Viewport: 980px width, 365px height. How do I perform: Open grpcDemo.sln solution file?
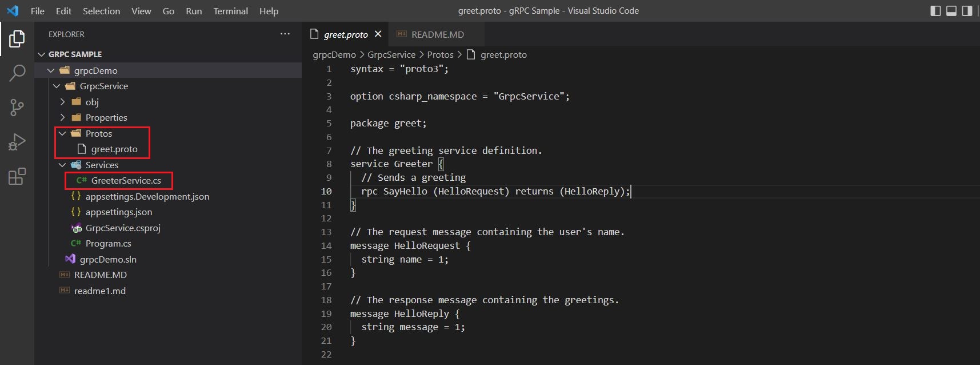[x=108, y=259]
